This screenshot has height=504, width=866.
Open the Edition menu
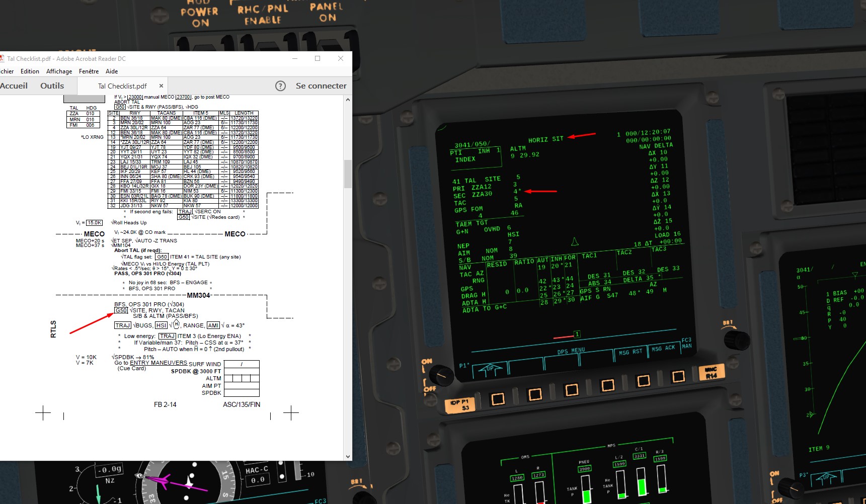pyautogui.click(x=30, y=71)
